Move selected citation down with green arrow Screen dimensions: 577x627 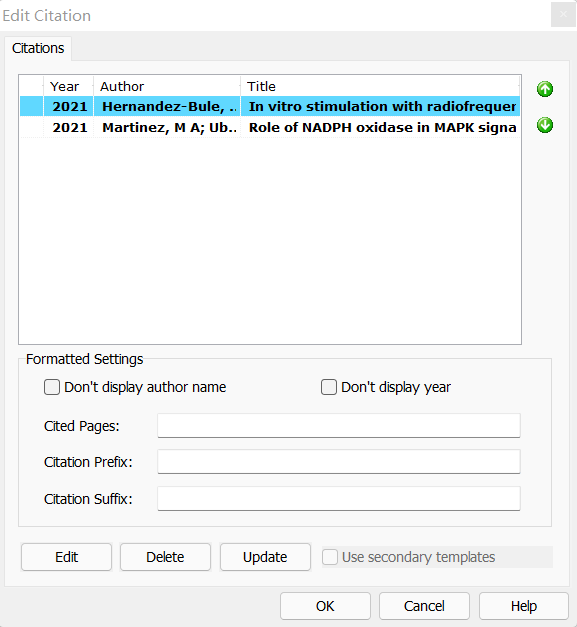(545, 125)
